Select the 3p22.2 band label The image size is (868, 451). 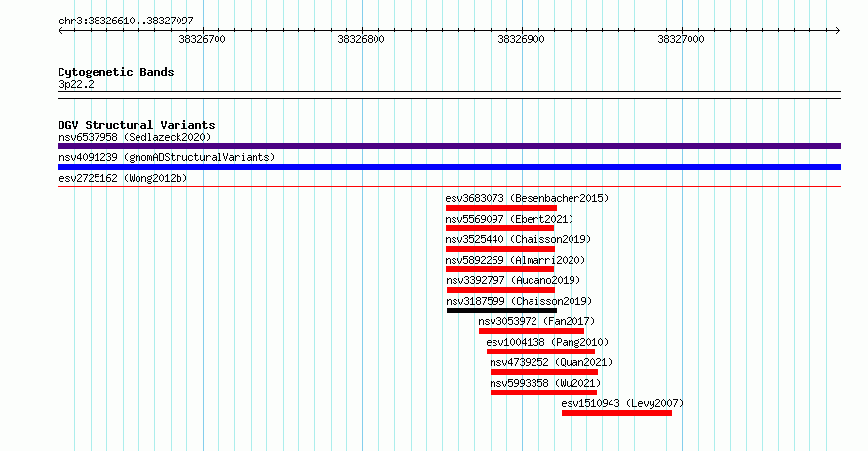[76, 84]
